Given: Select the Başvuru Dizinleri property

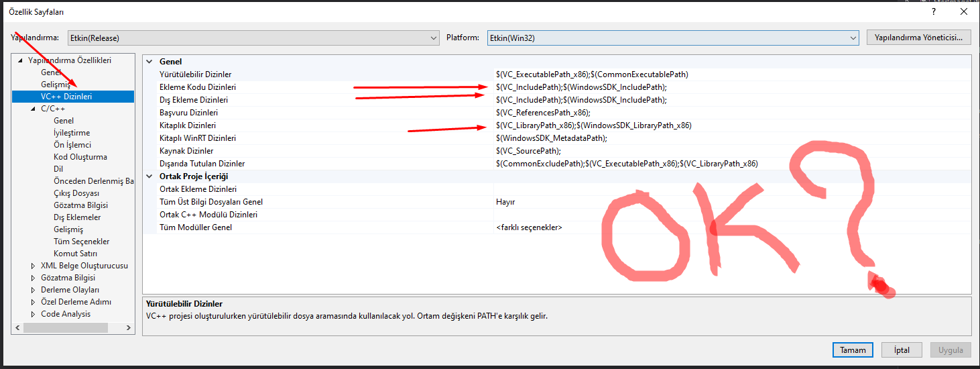Looking at the screenshot, I should click(188, 113).
